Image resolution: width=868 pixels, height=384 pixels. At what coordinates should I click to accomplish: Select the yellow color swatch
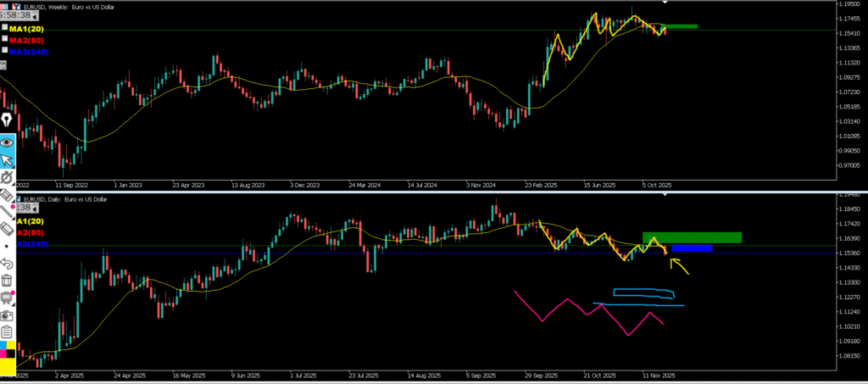(7, 370)
